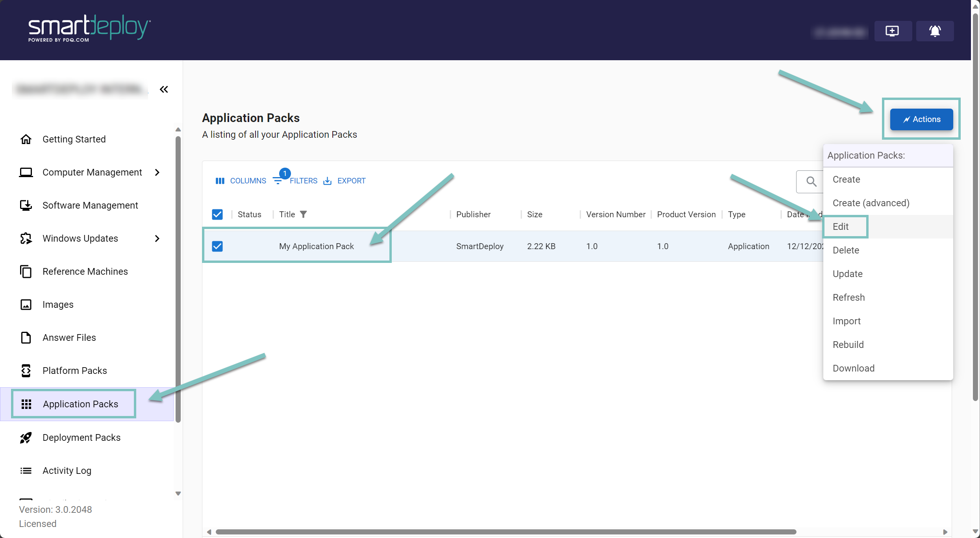Click the Platform Packs sidebar icon
The width and height of the screenshot is (980, 538).
tap(26, 371)
